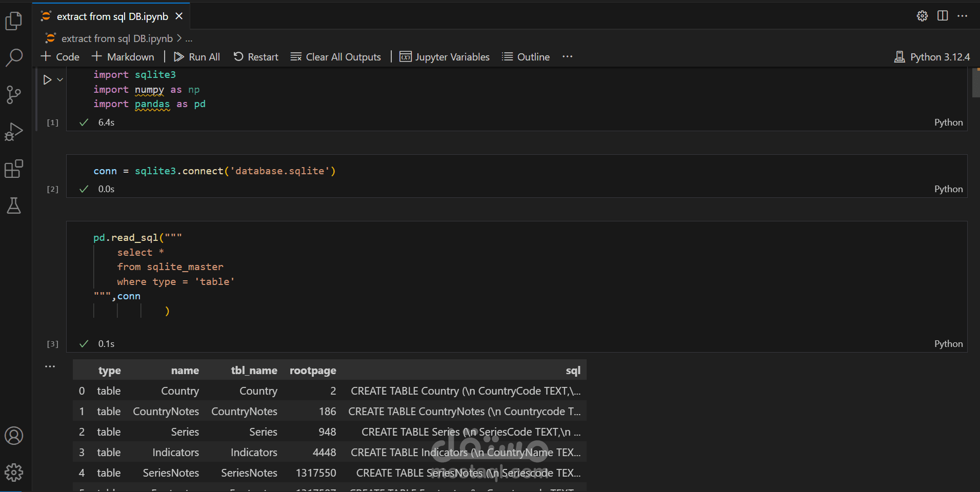This screenshot has width=980, height=492.
Task: Click the 'rootpage' column header
Action: 313,371
